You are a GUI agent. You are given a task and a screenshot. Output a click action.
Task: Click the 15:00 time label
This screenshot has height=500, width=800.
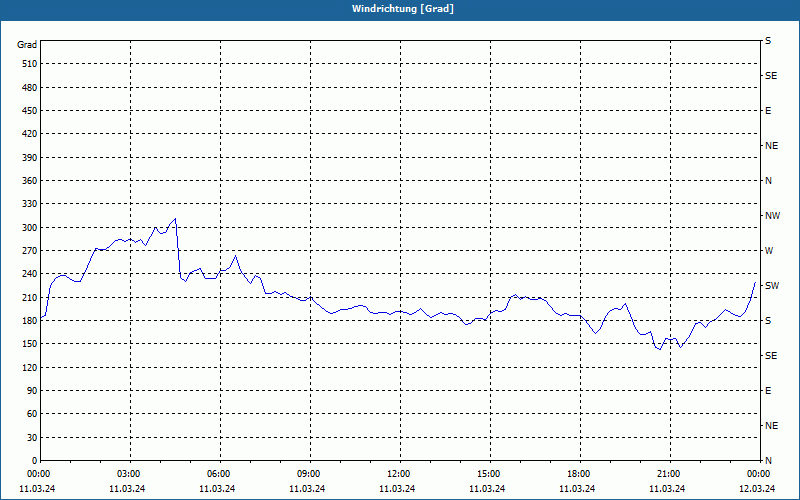pos(488,474)
